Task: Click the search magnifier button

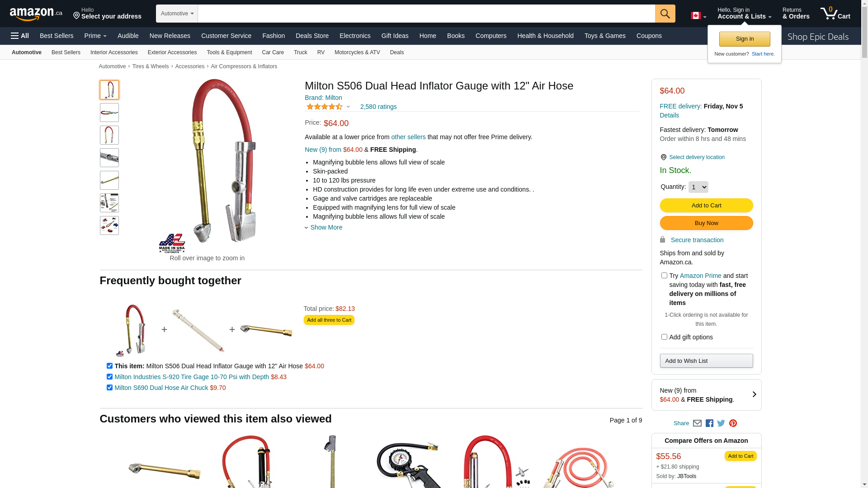Action: click(x=665, y=14)
